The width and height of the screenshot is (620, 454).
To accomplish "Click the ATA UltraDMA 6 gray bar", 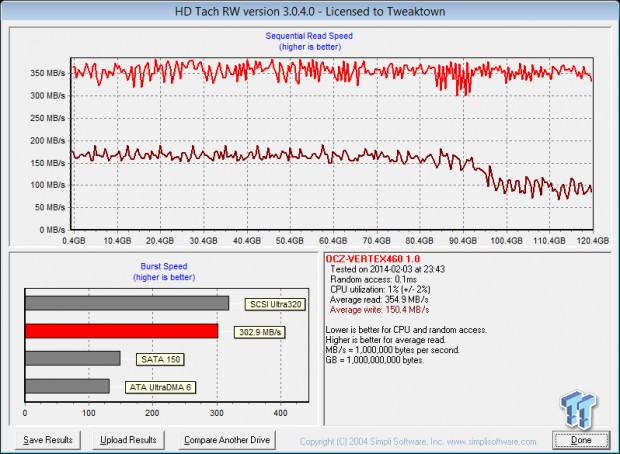I will coord(67,386).
